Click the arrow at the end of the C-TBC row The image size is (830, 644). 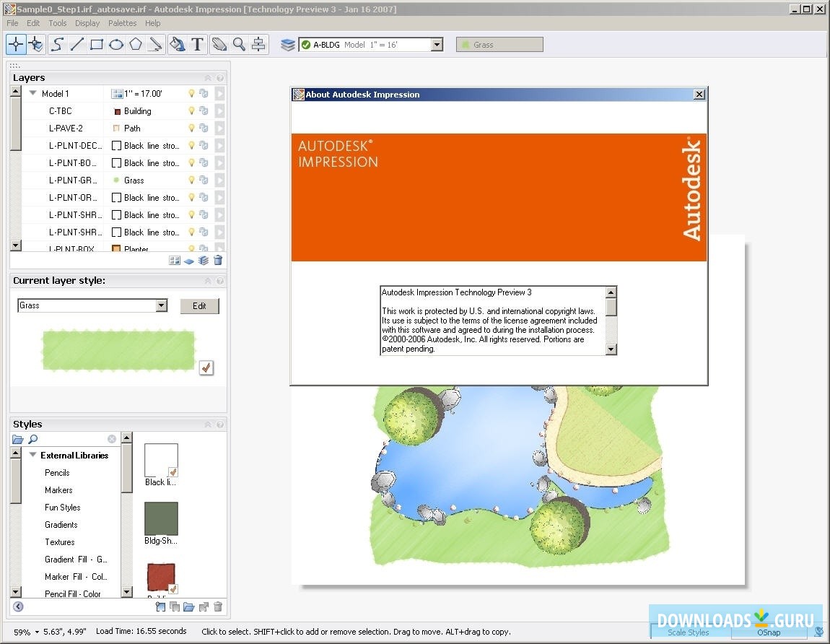coord(219,110)
